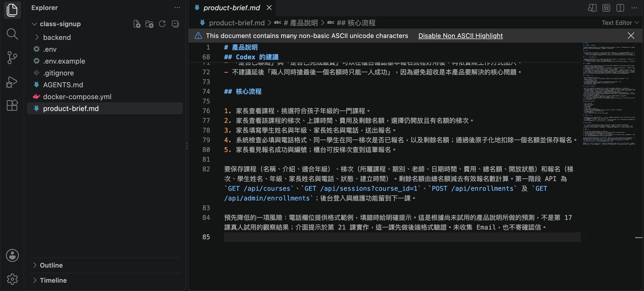
Task: Click the '## 核心流程' heading on line 74
Action: pos(243,92)
